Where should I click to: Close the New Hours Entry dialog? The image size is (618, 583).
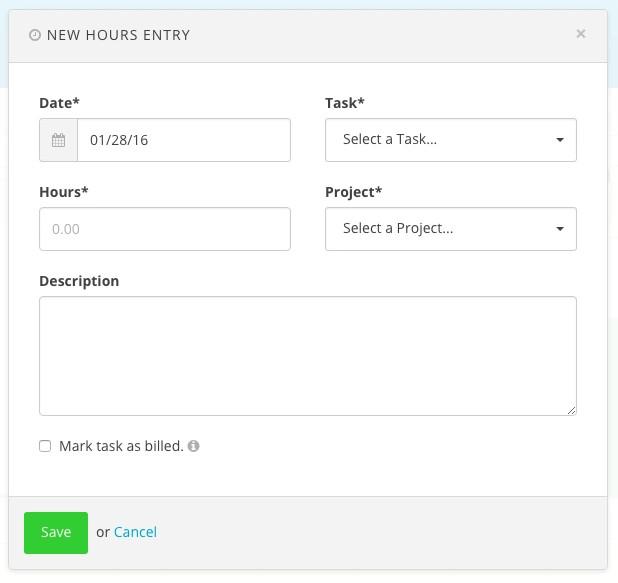(581, 34)
